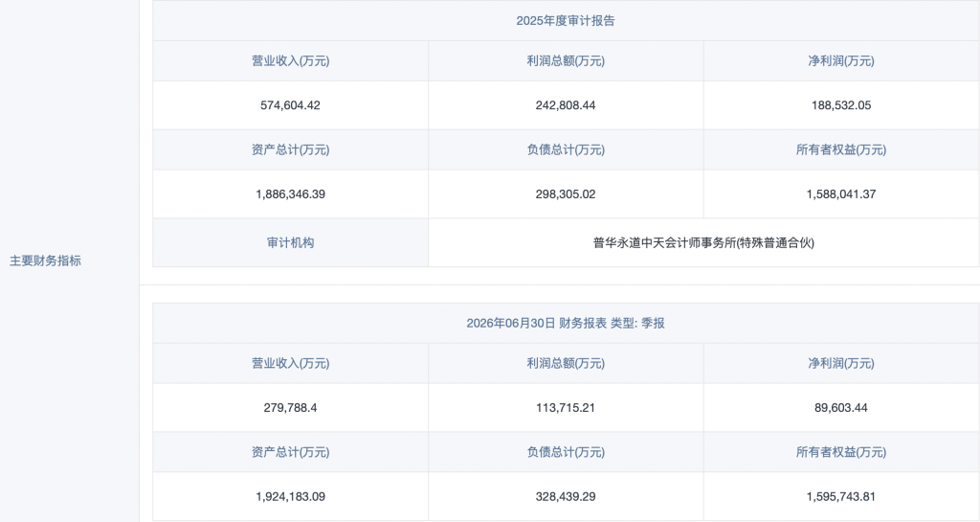Select the 188,532.05 net profit value
The width and height of the screenshot is (980, 522).
pyautogui.click(x=840, y=105)
